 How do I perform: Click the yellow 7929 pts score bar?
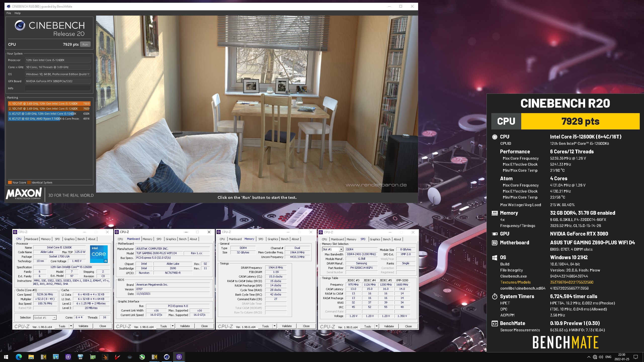point(580,121)
